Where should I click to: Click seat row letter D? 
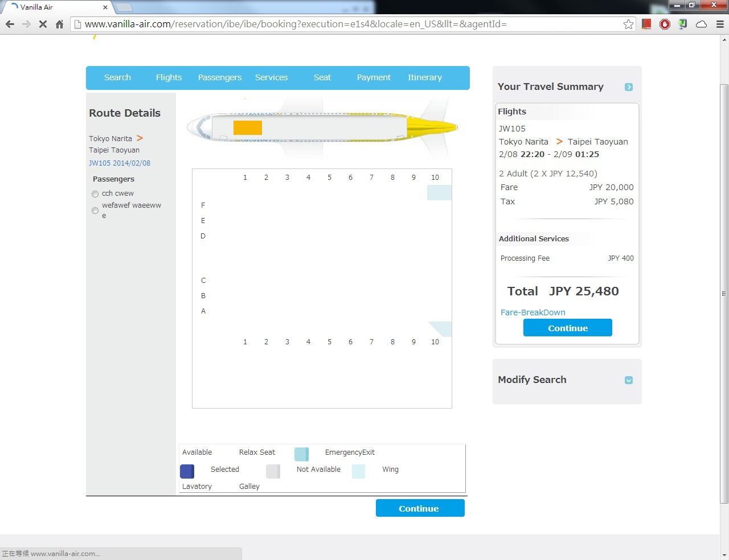(x=203, y=236)
